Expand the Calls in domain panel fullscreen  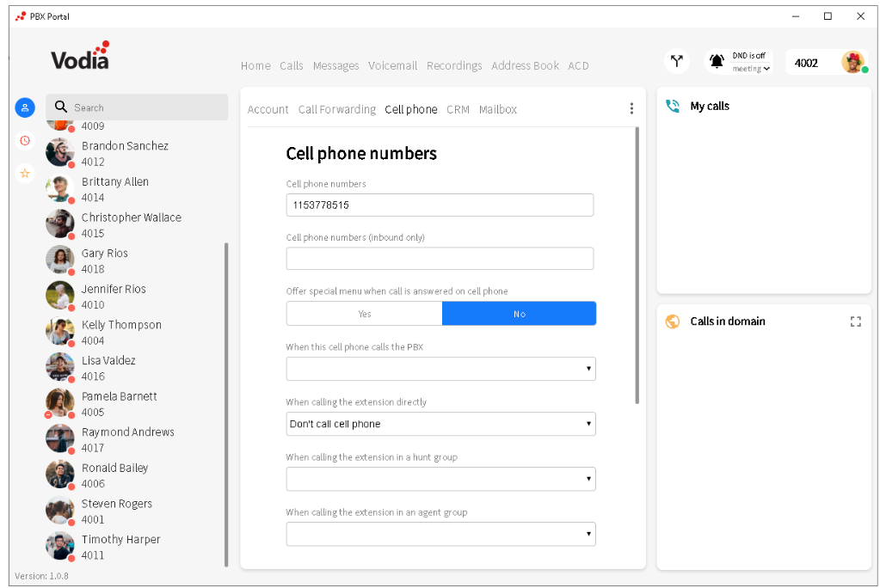pyautogui.click(x=855, y=322)
